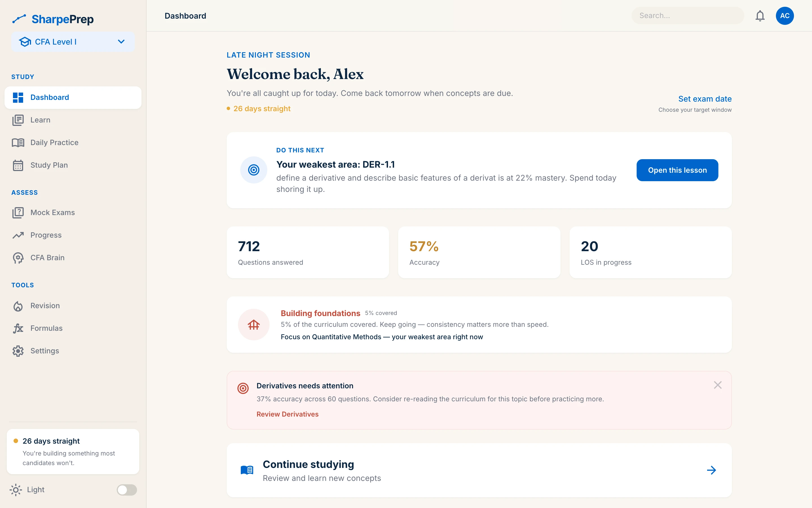Click 'Choose your target window' text

pos(695,110)
